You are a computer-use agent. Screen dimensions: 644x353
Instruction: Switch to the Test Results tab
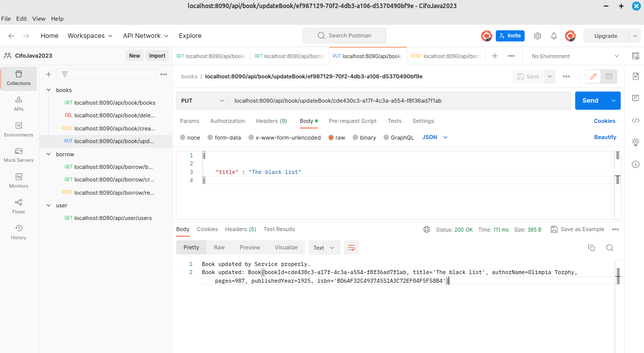pyautogui.click(x=279, y=230)
